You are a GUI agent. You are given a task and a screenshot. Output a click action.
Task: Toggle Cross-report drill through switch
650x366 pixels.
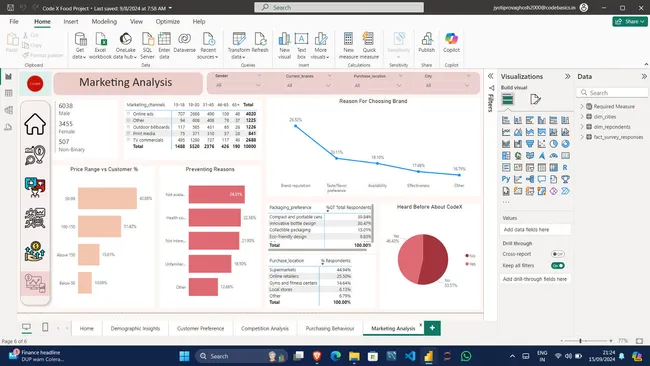558,254
